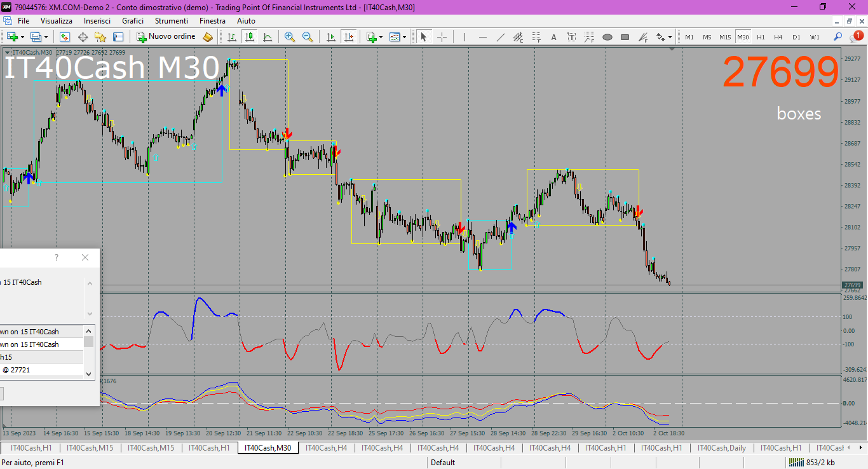The image size is (868, 469).
Task: Click the Nuovo ordine button
Action: click(x=166, y=37)
